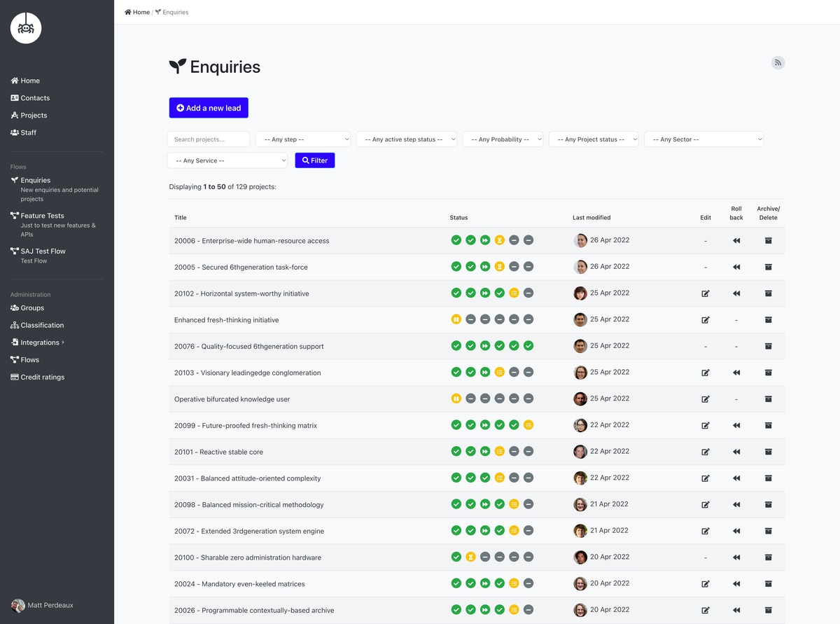Roll back Enterprise-wide human-resource access project
This screenshot has height=624, width=840.
pos(736,240)
